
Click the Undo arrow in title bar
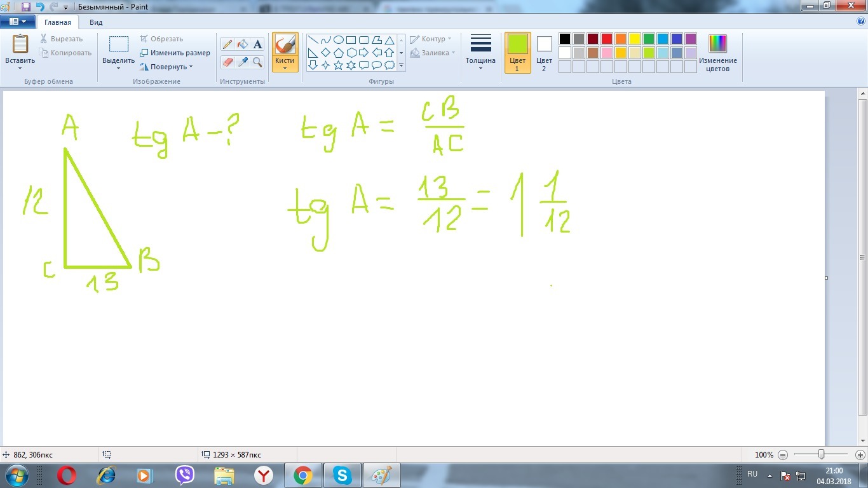point(40,7)
